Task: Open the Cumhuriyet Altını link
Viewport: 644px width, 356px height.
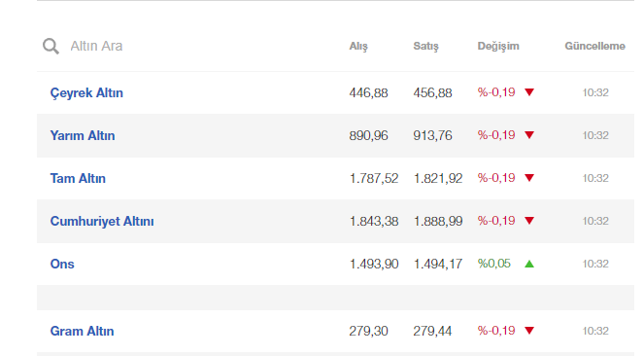Action: click(102, 221)
